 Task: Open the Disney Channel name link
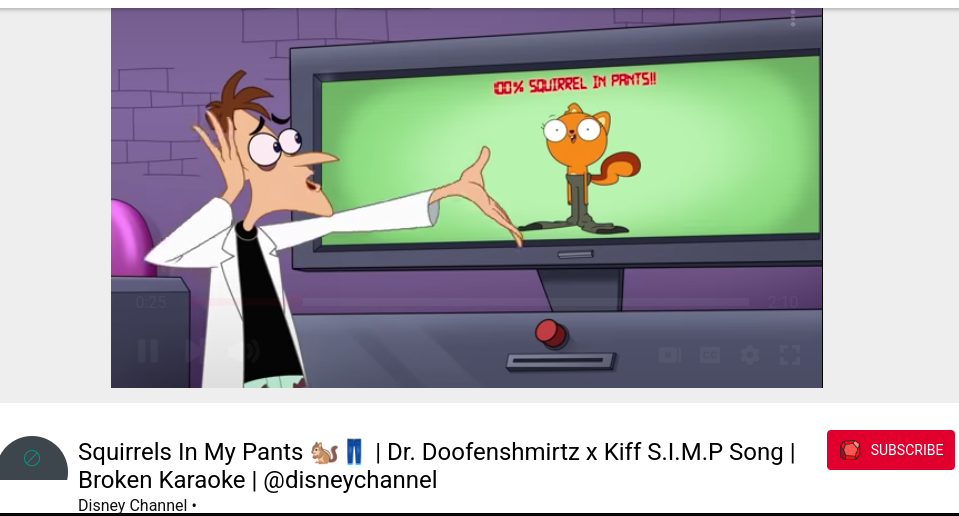pos(133,506)
